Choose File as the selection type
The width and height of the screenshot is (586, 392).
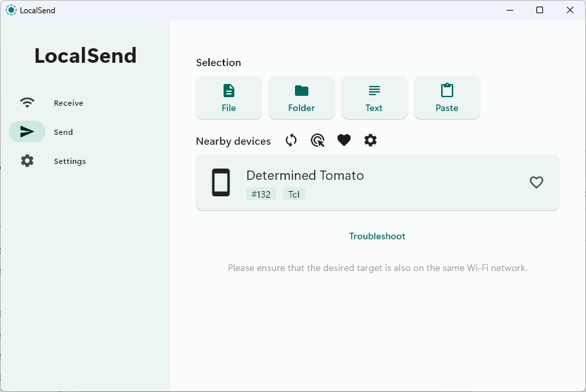click(x=228, y=97)
